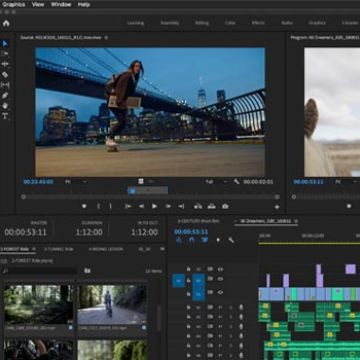Switch to the Color workspace

pos(230,23)
